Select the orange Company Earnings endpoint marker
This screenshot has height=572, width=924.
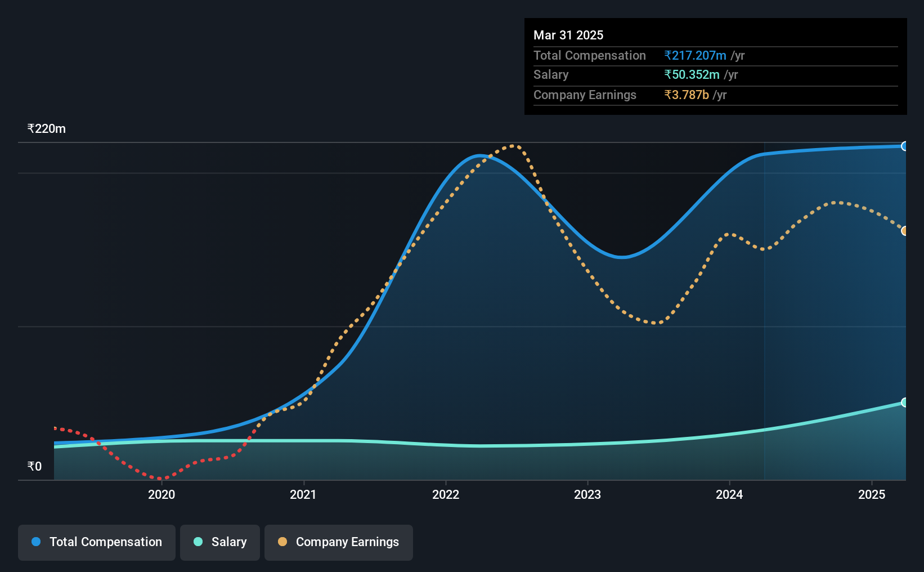click(905, 231)
